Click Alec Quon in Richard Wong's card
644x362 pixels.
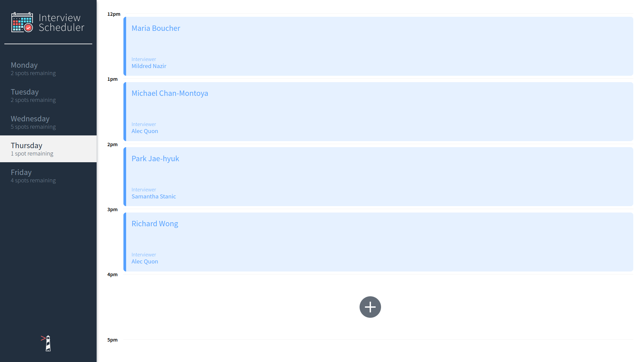[145, 261]
